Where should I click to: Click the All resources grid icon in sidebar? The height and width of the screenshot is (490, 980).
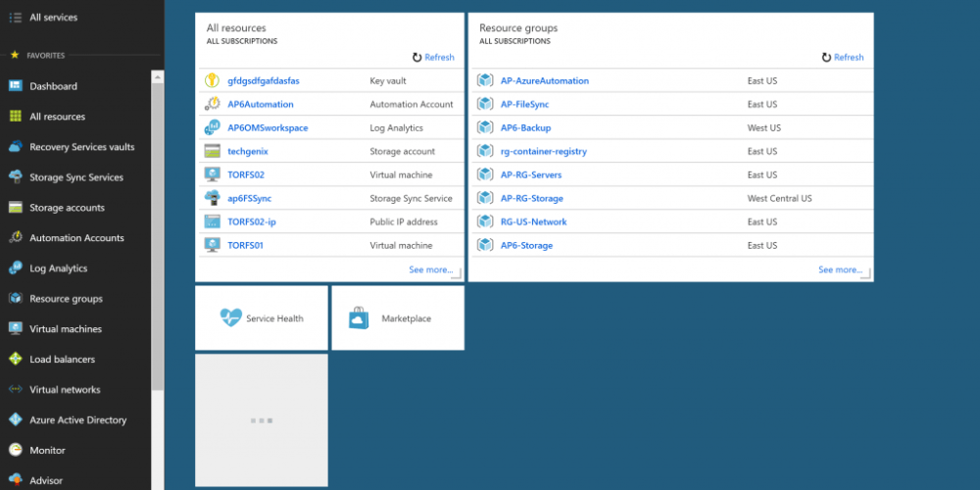pyautogui.click(x=16, y=117)
